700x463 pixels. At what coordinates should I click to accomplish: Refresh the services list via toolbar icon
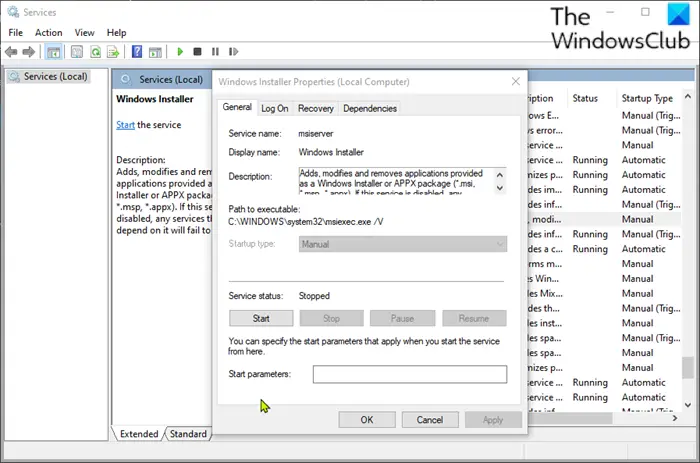pos(95,52)
